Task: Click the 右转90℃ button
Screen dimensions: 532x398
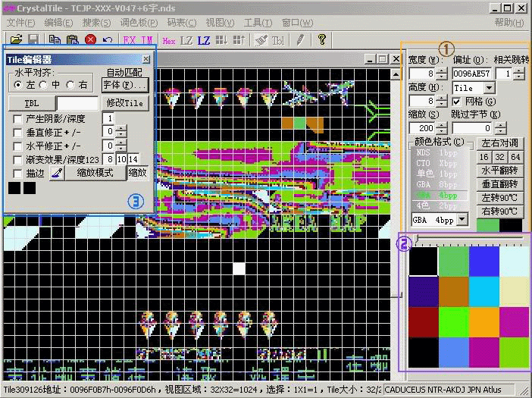Action: click(499, 212)
